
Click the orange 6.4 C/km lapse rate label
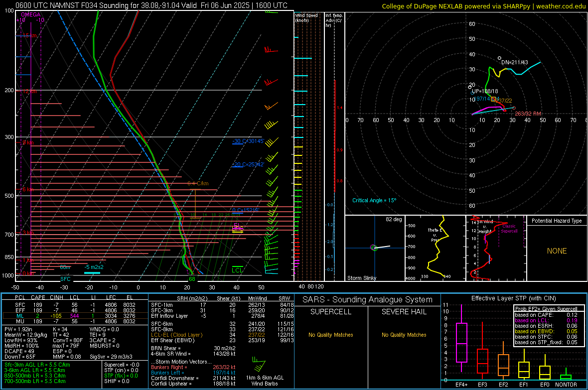point(198,183)
